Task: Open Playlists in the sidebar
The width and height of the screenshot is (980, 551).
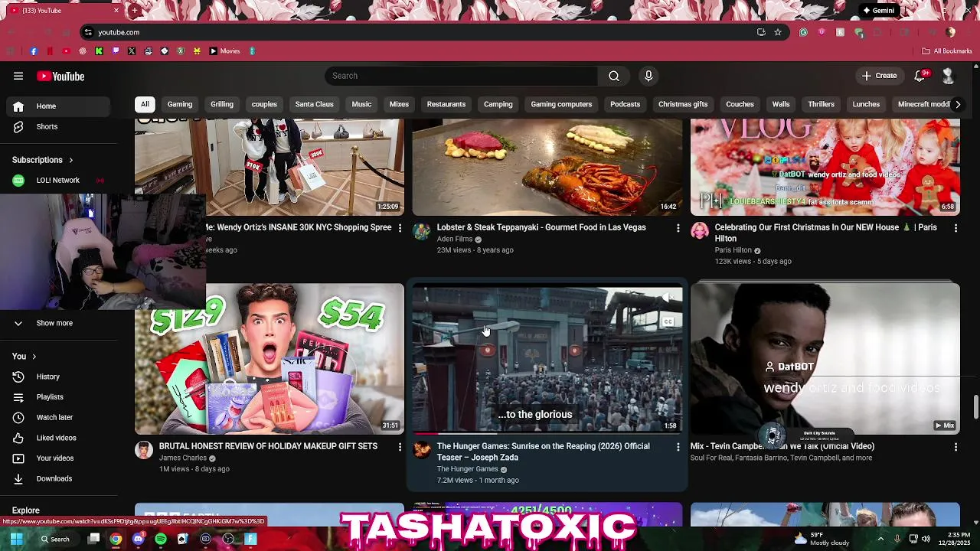Action: pos(50,397)
